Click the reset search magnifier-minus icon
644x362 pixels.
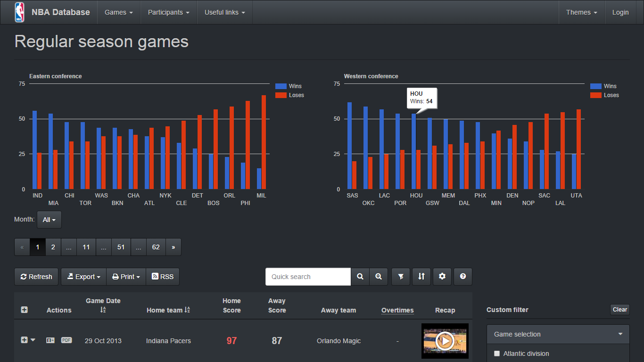tap(379, 277)
